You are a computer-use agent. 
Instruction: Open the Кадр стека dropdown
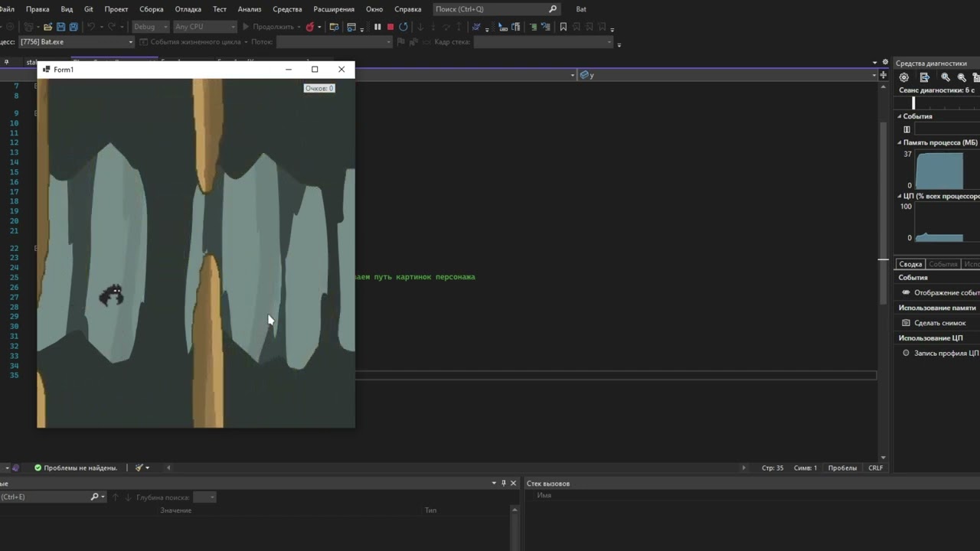544,42
